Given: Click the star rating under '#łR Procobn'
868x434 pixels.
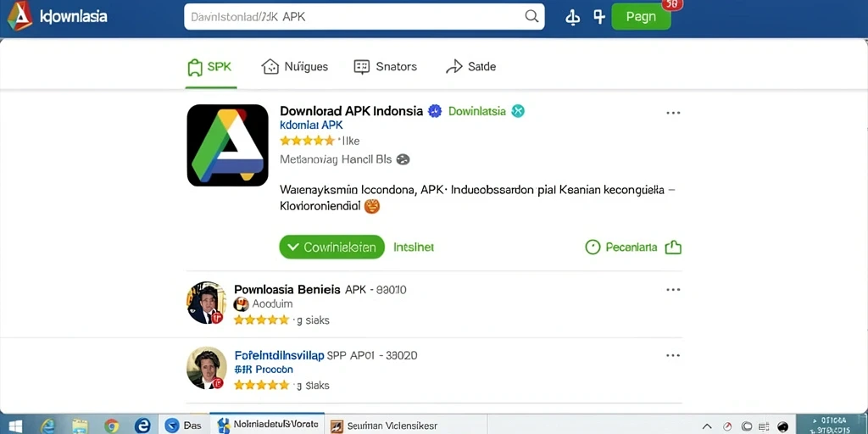Looking at the screenshot, I should [261, 386].
